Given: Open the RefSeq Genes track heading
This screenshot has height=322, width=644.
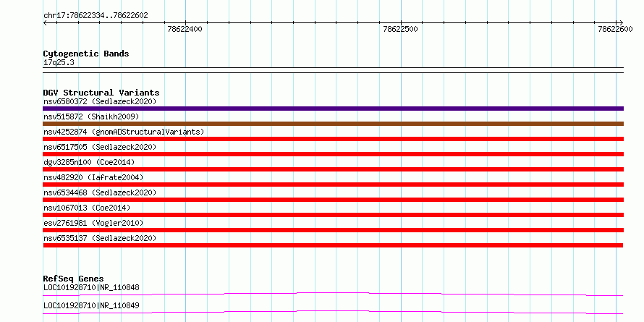Looking at the screenshot, I should coord(73,279).
